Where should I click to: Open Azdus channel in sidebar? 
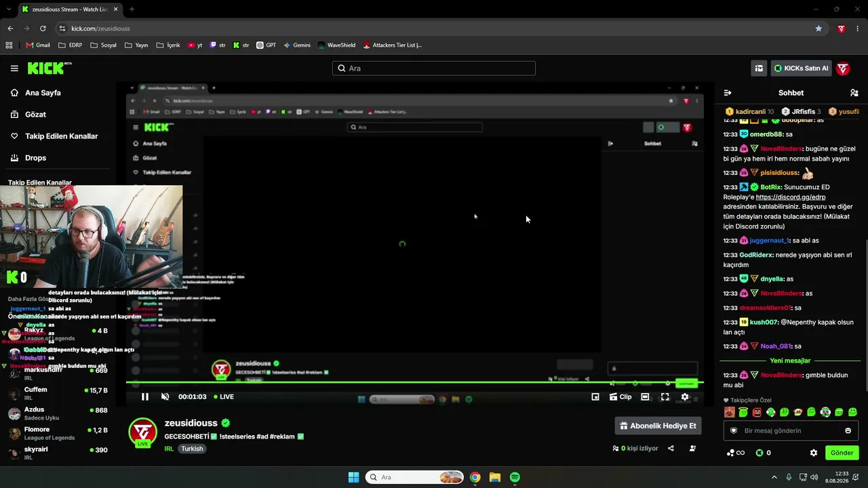[x=58, y=413]
